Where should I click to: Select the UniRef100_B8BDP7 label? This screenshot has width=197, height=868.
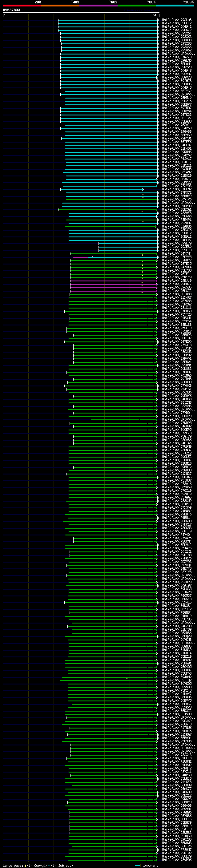click(x=177, y=104)
